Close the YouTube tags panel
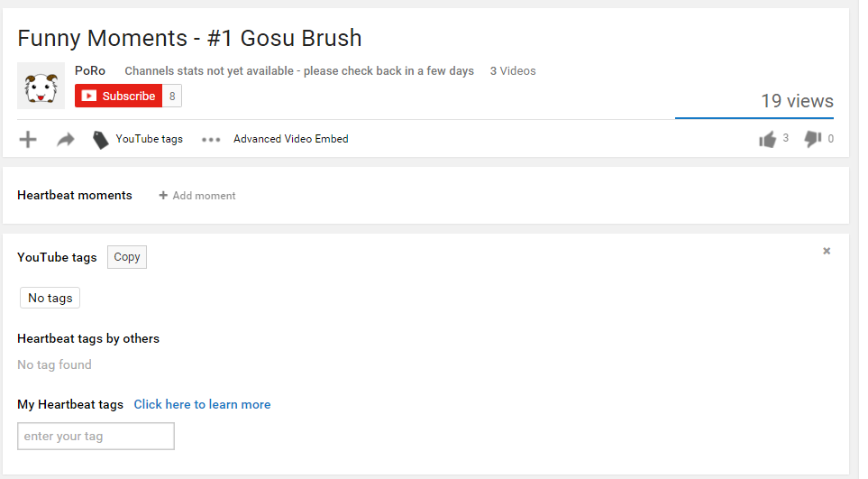The image size is (868, 479). pos(827,251)
